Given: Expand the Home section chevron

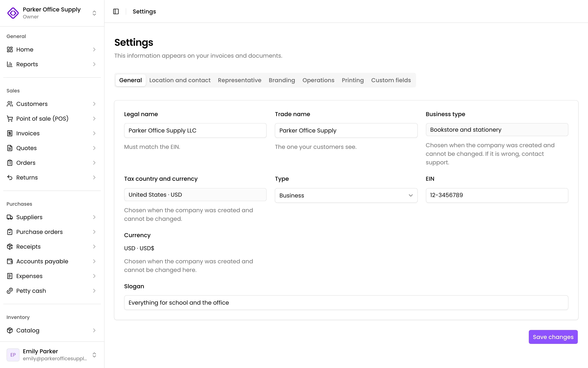Looking at the screenshot, I should point(94,49).
